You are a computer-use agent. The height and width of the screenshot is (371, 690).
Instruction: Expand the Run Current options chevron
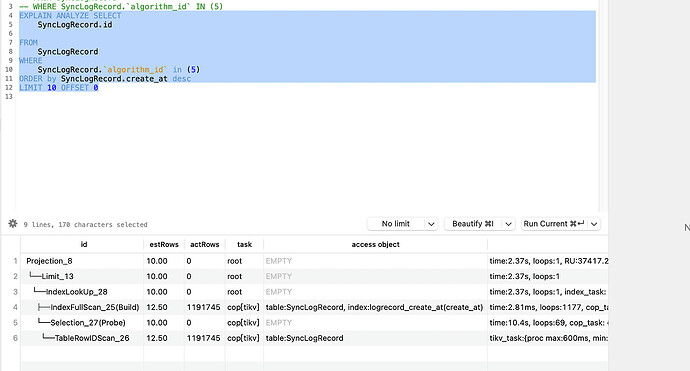tap(594, 224)
